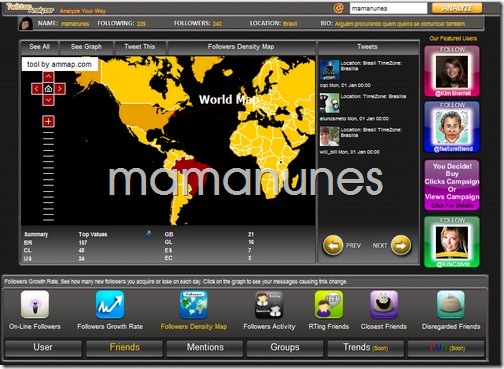The height and width of the screenshot is (369, 504).
Task: Click the tool by ammap.com label
Action: coord(60,64)
